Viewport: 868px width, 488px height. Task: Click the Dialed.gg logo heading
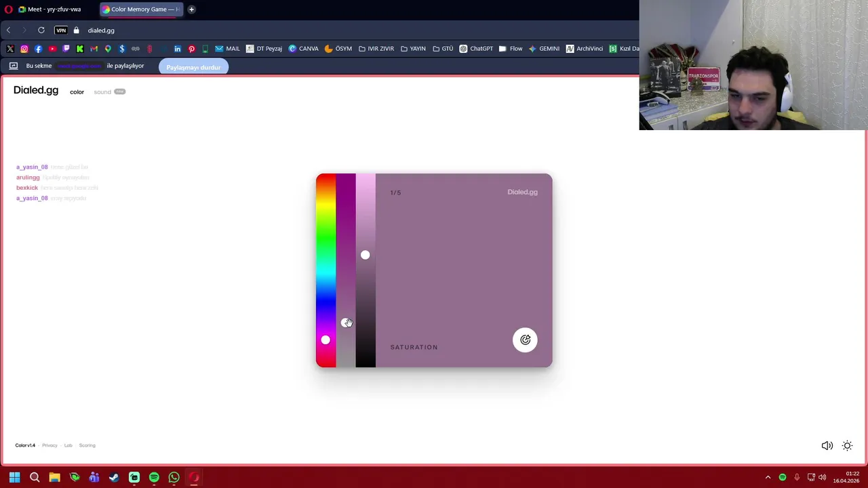pos(36,90)
